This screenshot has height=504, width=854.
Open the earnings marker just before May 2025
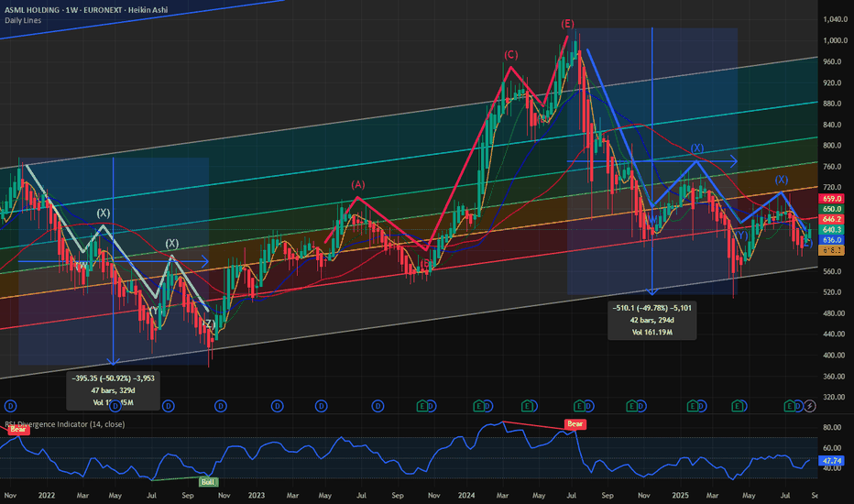pos(739,406)
